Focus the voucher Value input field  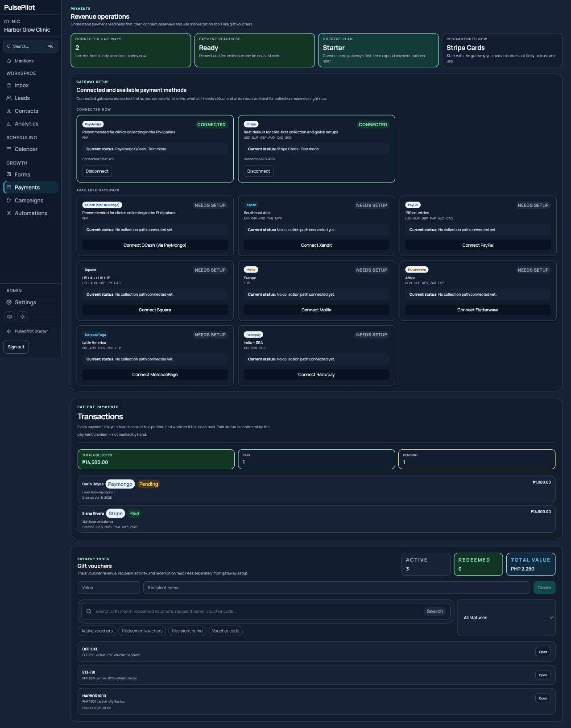pyautogui.click(x=108, y=588)
